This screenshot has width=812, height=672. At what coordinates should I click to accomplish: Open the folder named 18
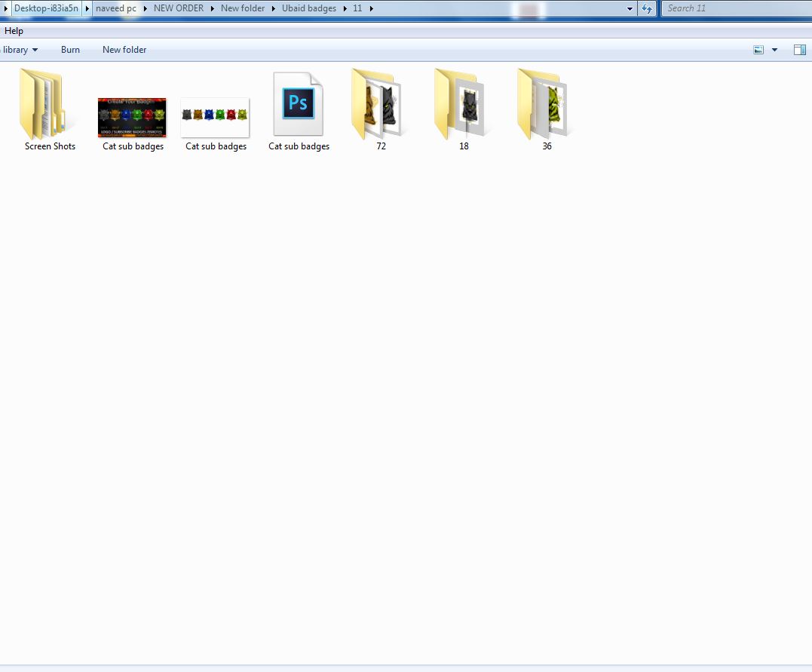coord(460,104)
